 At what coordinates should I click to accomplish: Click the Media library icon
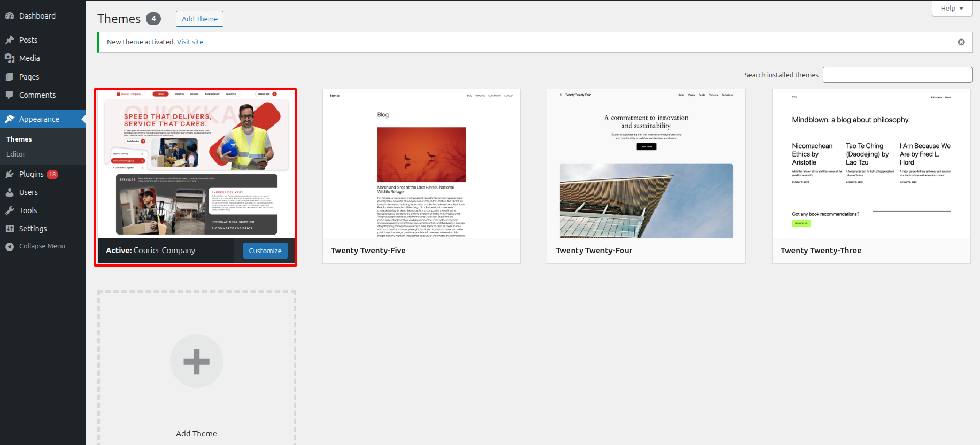10,58
